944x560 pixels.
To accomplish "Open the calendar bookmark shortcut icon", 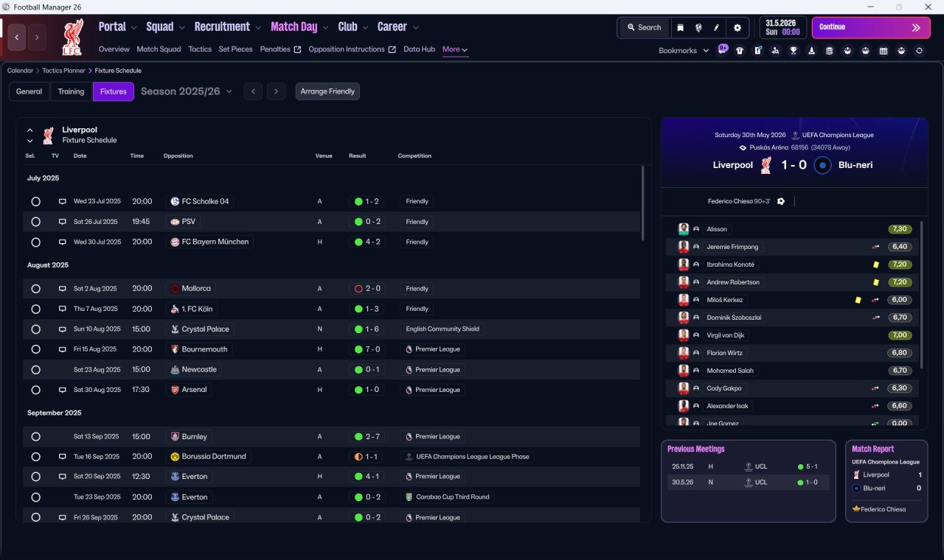I will (x=884, y=51).
